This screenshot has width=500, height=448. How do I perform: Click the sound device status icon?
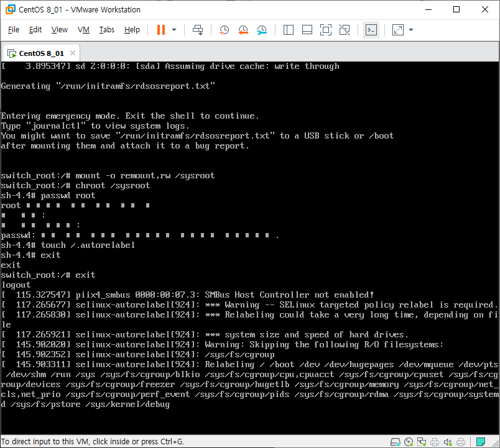click(x=448, y=442)
